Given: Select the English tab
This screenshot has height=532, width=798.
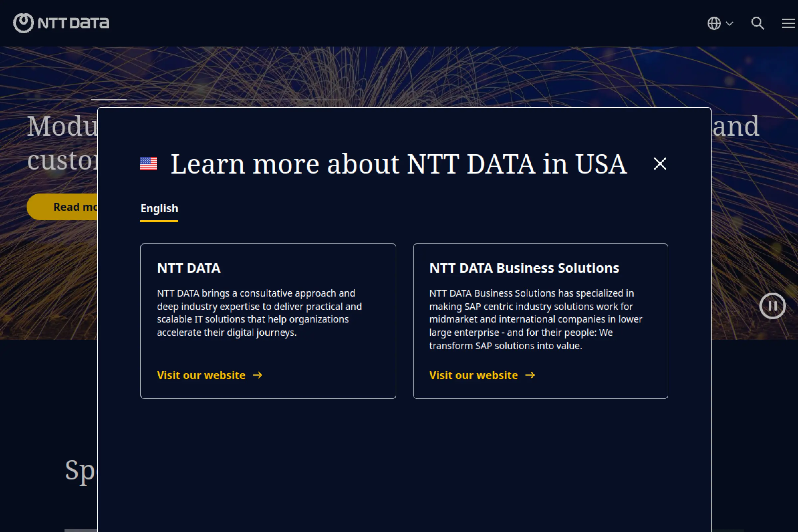Looking at the screenshot, I should point(159,208).
